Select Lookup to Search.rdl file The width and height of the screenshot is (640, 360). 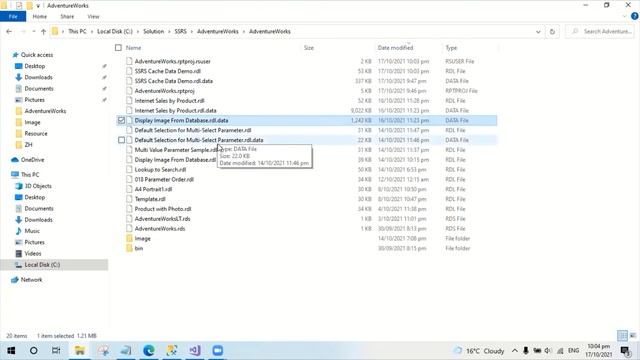[160, 169]
